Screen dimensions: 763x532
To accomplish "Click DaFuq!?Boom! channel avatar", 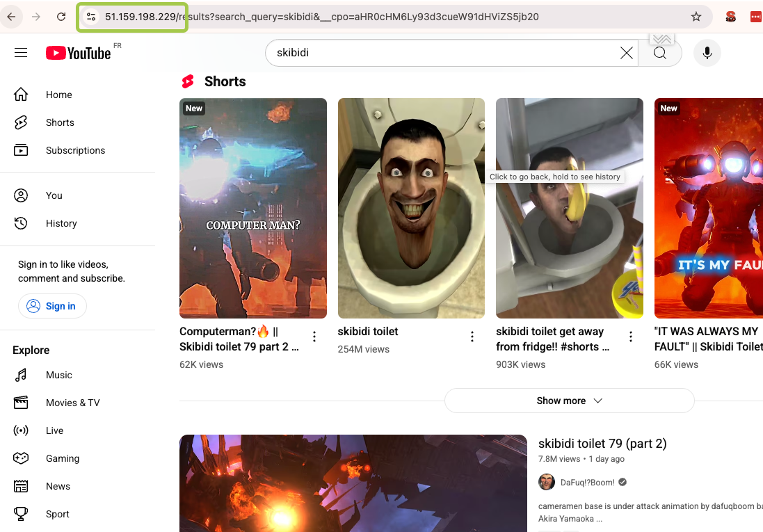I will (547, 482).
